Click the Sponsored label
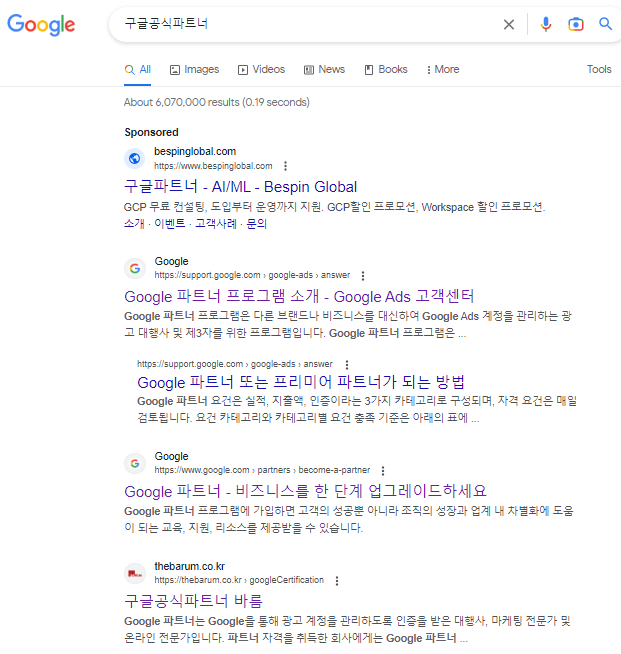Viewport: 621px width, 654px height. coord(151,132)
